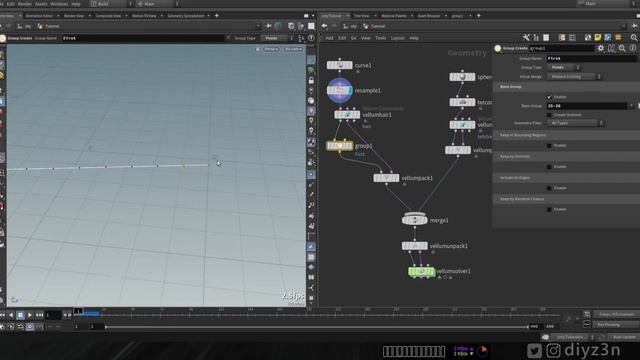Image resolution: width=640 pixels, height=360 pixels.
Task: Open Group Type Points dropdown in parameters
Action: (564, 67)
